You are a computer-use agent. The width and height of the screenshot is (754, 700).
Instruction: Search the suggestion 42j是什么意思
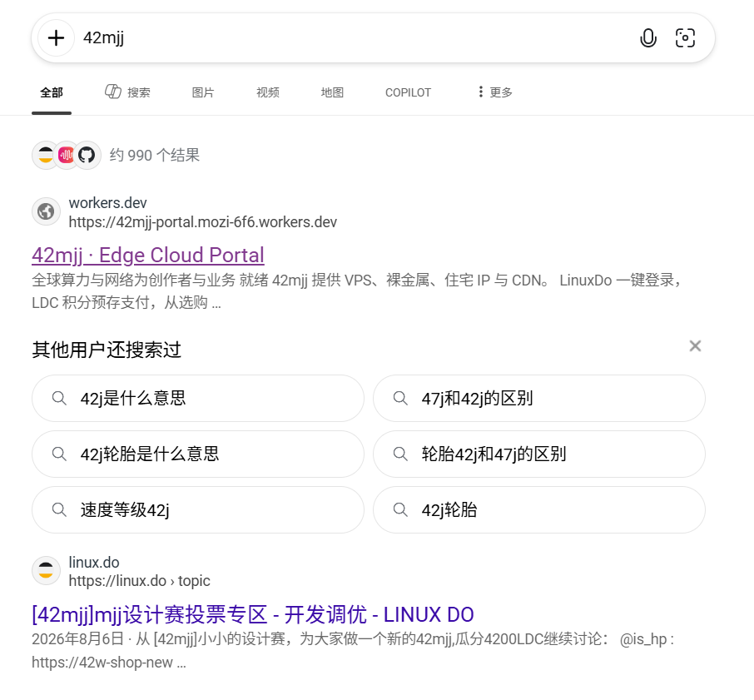pyautogui.click(x=198, y=399)
